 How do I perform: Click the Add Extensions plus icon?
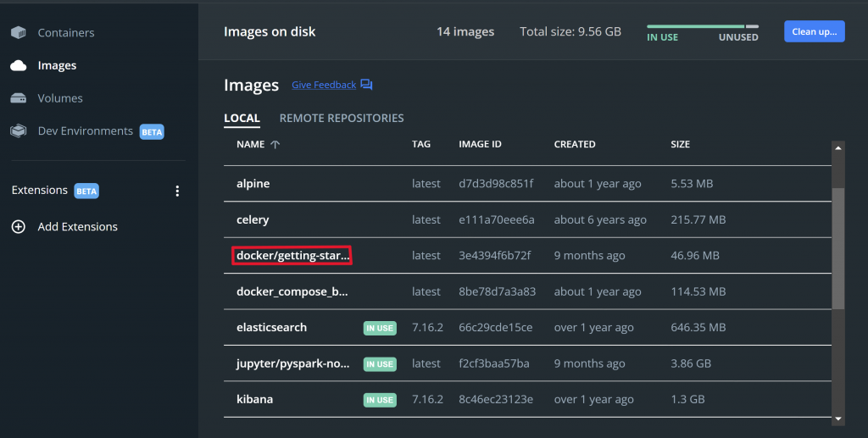[18, 227]
